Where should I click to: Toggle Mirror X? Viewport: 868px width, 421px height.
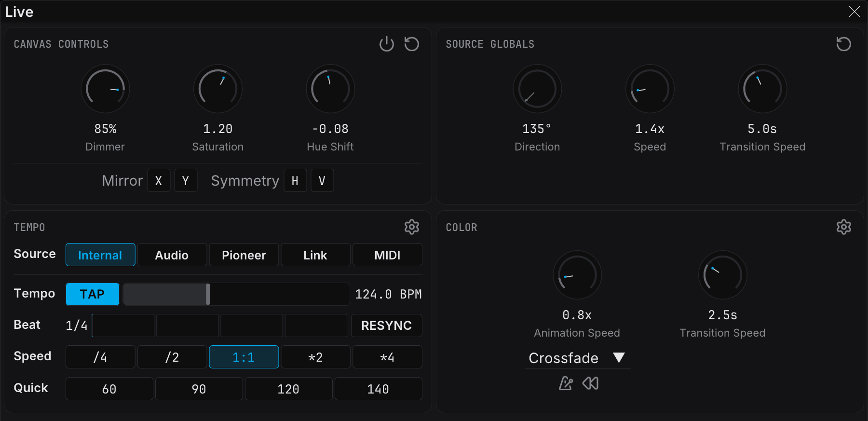pyautogui.click(x=159, y=180)
